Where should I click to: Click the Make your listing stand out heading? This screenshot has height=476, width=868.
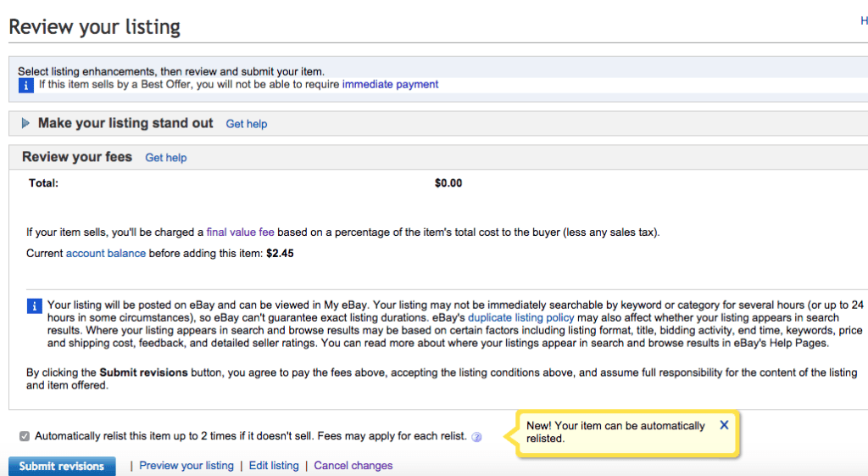(x=125, y=124)
